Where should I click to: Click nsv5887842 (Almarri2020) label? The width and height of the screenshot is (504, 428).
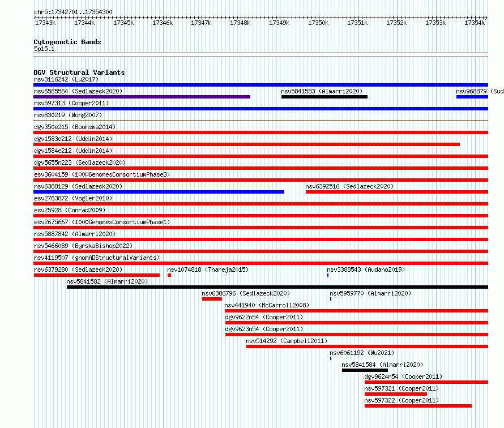tap(75, 234)
